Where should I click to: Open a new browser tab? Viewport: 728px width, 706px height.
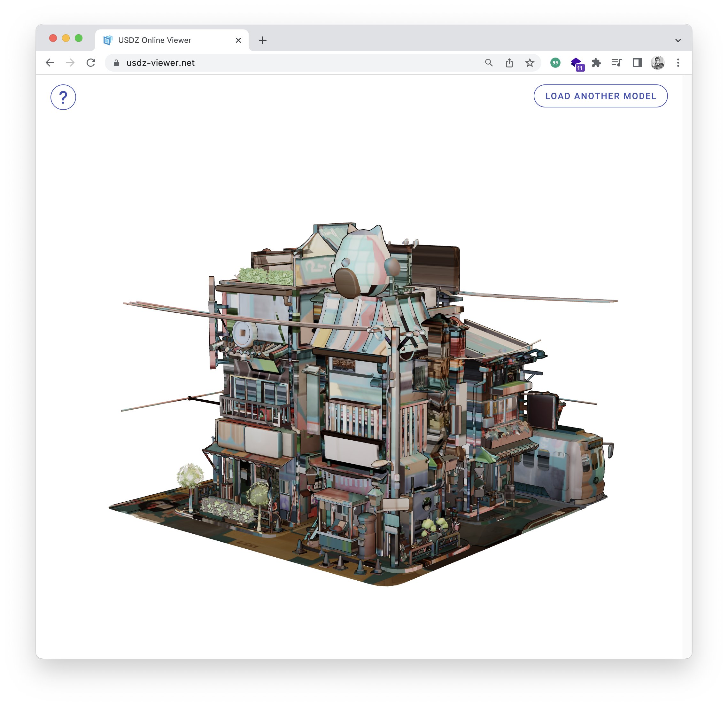[x=263, y=41]
